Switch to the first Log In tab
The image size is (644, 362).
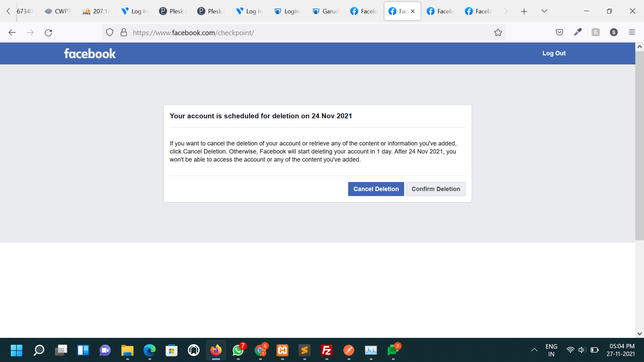pos(135,11)
